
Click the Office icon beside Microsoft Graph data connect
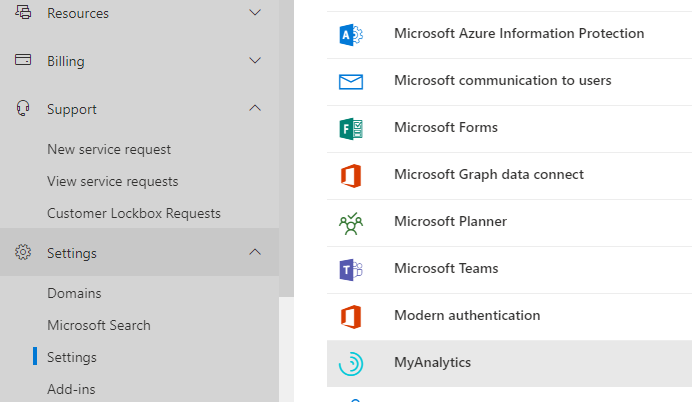tap(351, 176)
